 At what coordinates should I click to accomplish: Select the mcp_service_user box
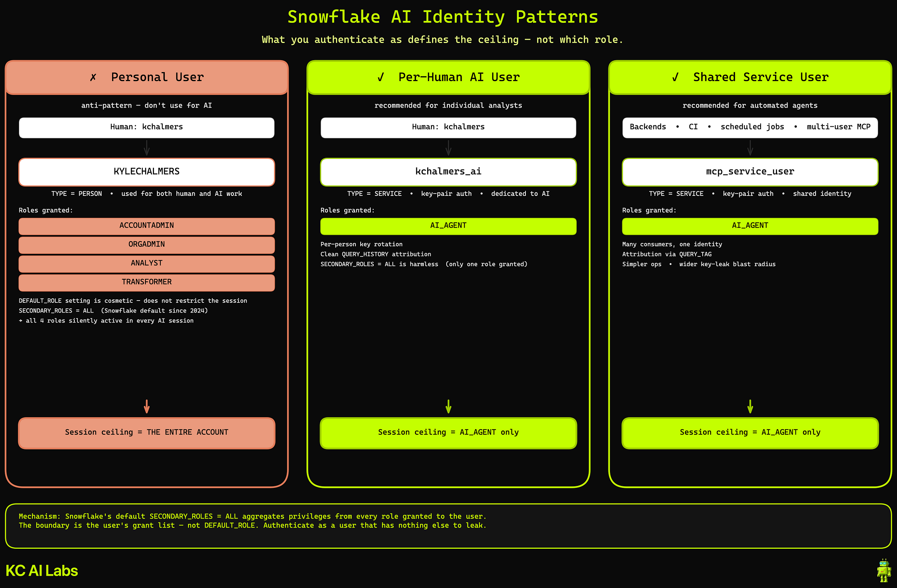pyautogui.click(x=750, y=172)
